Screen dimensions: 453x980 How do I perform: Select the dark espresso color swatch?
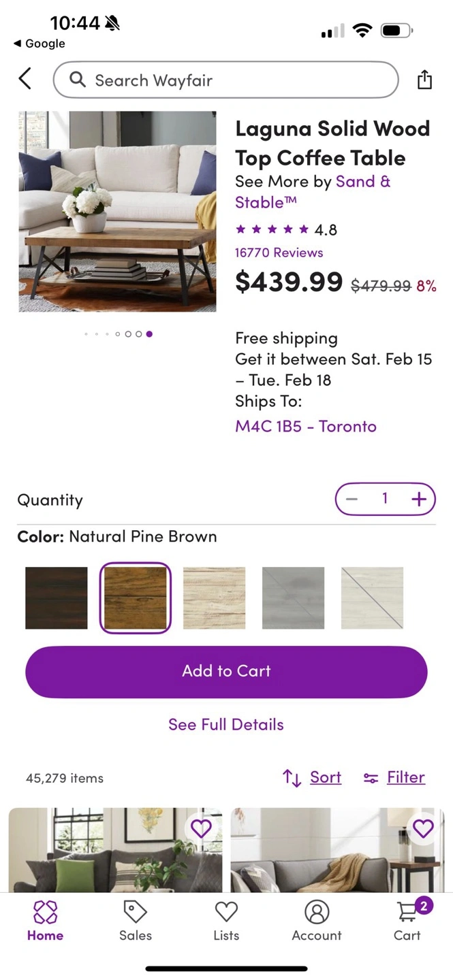pos(57,598)
